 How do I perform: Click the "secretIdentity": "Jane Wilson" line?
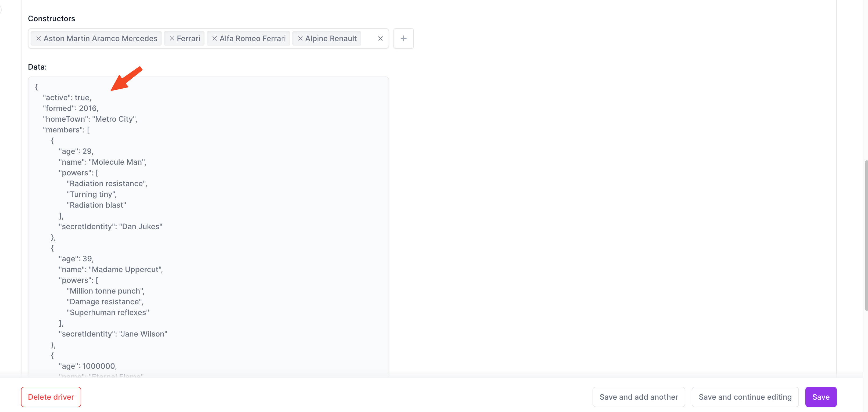click(113, 334)
